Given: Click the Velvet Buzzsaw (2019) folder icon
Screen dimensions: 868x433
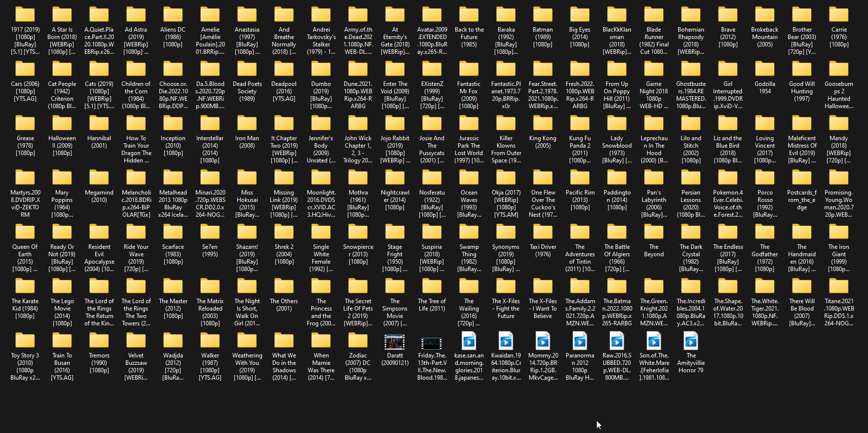Looking at the screenshot, I should pyautogui.click(x=136, y=341).
